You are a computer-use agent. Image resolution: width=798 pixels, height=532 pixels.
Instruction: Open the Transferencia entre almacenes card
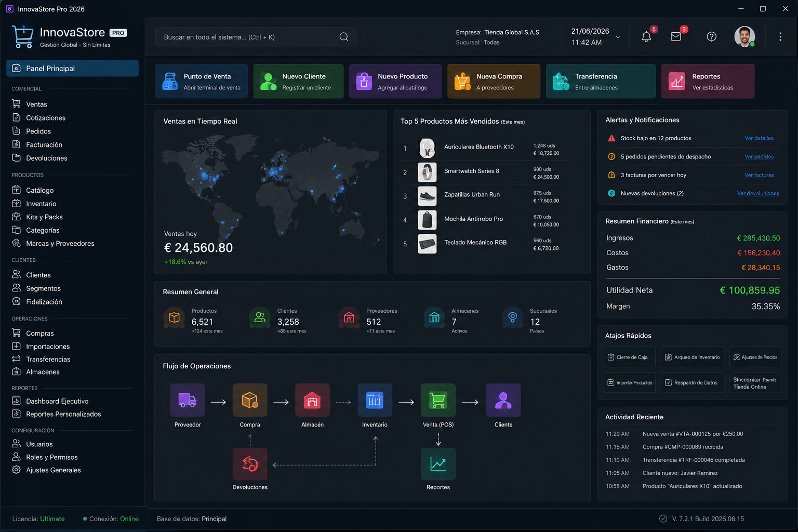pyautogui.click(x=601, y=81)
